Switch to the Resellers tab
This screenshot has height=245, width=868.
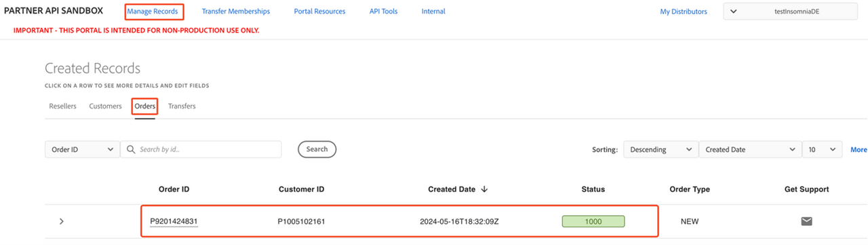click(x=63, y=107)
